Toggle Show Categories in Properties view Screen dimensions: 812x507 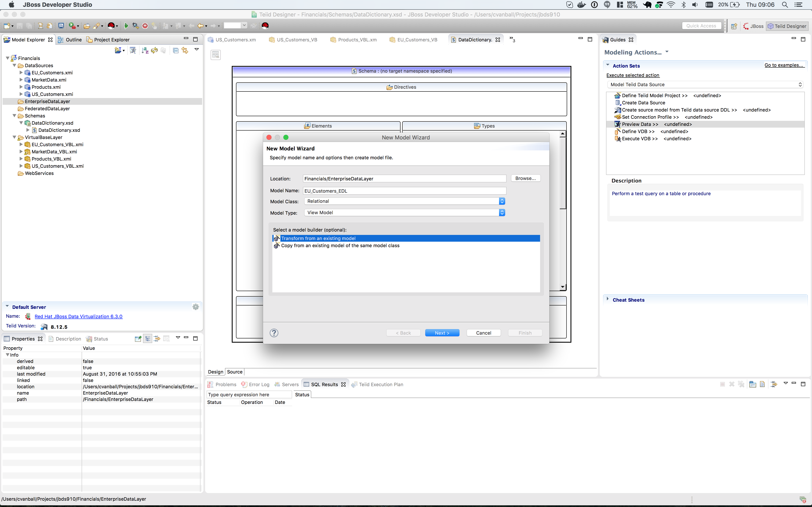click(148, 339)
